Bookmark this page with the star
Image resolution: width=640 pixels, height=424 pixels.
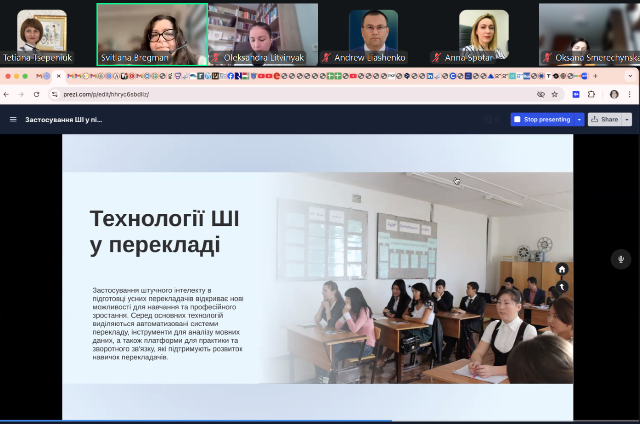pyautogui.click(x=555, y=94)
